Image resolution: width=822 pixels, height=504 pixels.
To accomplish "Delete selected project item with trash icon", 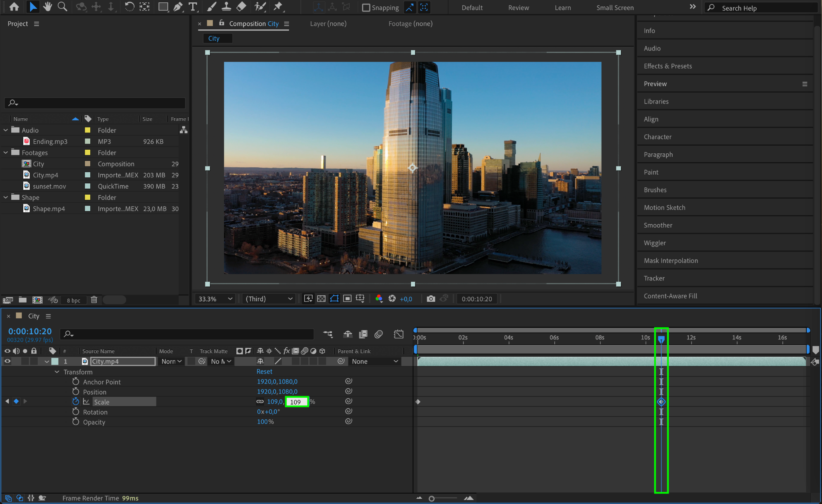I will point(94,300).
